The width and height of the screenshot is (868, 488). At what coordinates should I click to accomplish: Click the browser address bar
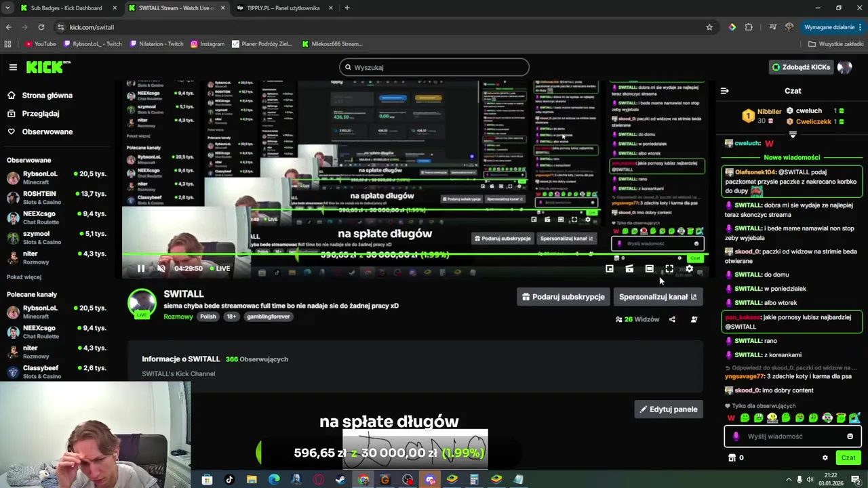pyautogui.click(x=380, y=27)
